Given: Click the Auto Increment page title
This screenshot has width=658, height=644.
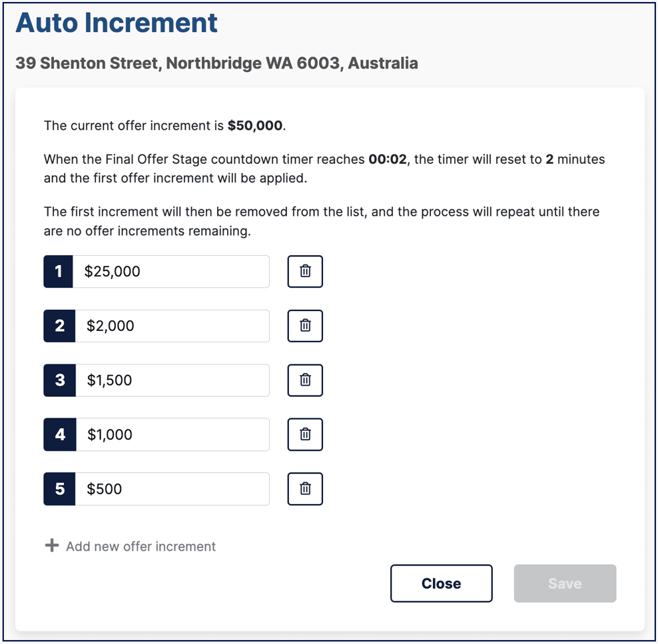Looking at the screenshot, I should (x=117, y=23).
